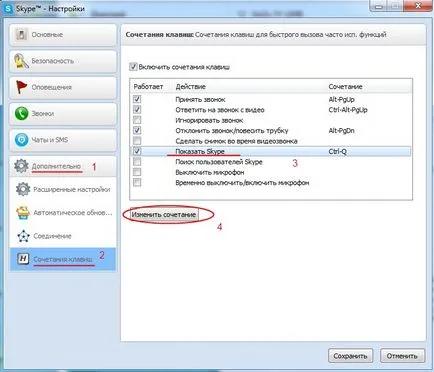Click the Сочетания клавиш H icon
The image size is (434, 372).
click(x=23, y=259)
